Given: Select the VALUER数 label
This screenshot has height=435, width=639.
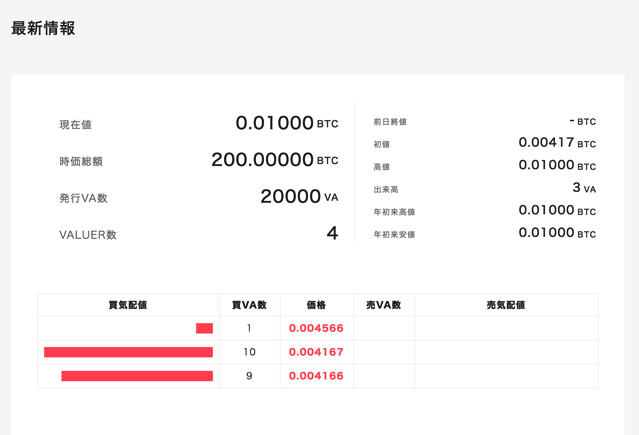Looking at the screenshot, I should pyautogui.click(x=88, y=235).
